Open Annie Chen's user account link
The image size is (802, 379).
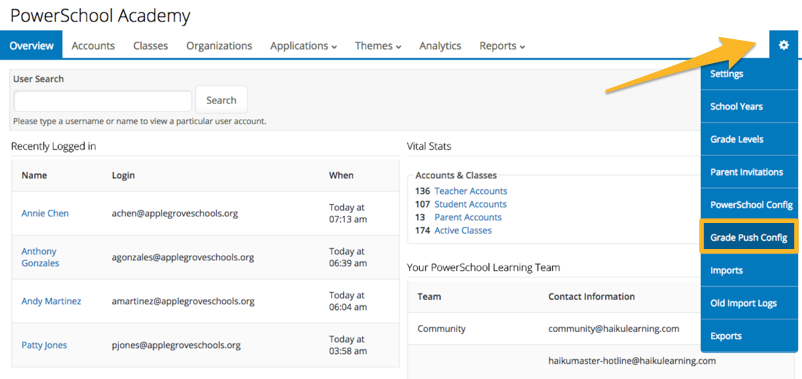point(45,213)
